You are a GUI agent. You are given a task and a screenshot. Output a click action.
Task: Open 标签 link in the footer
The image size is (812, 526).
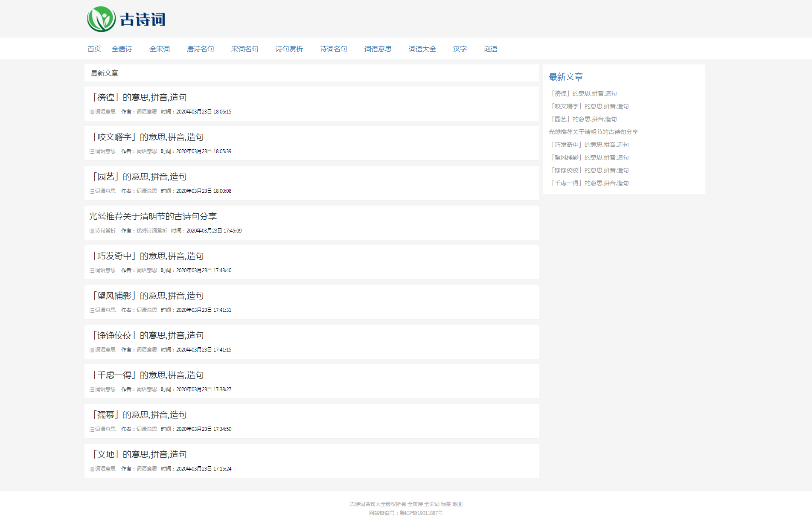click(445, 504)
